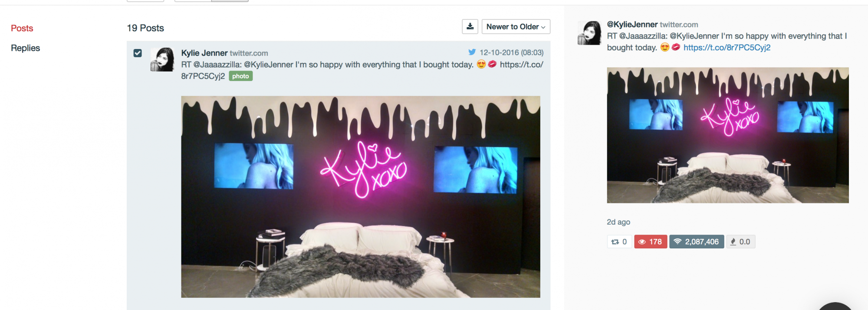Click the Kylie Jenner author name in post

[x=204, y=53]
